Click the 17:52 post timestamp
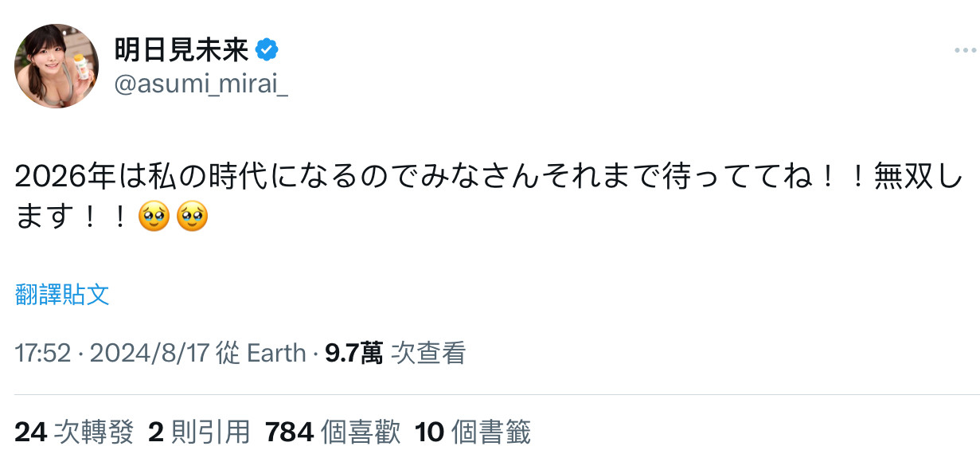The height and width of the screenshot is (454, 980). pos(43,353)
